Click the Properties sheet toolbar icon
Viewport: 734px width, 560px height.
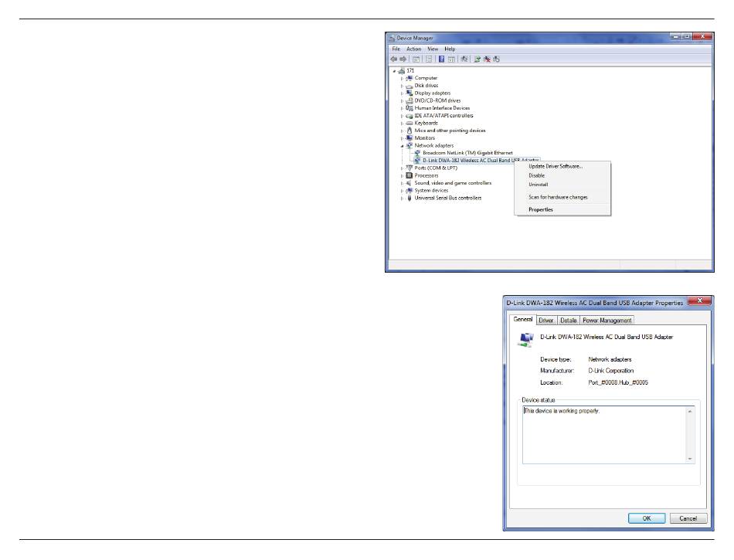pyautogui.click(x=428, y=59)
